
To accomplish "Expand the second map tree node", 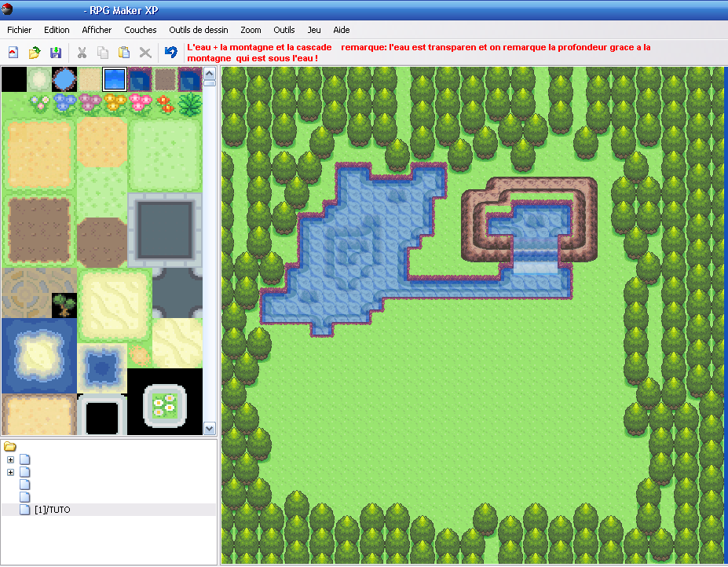I will pos(10,472).
